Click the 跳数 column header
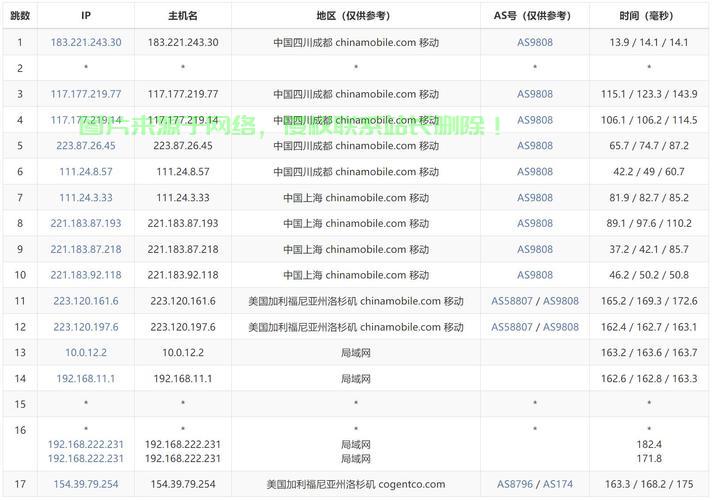The height and width of the screenshot is (500, 713). click(x=19, y=16)
